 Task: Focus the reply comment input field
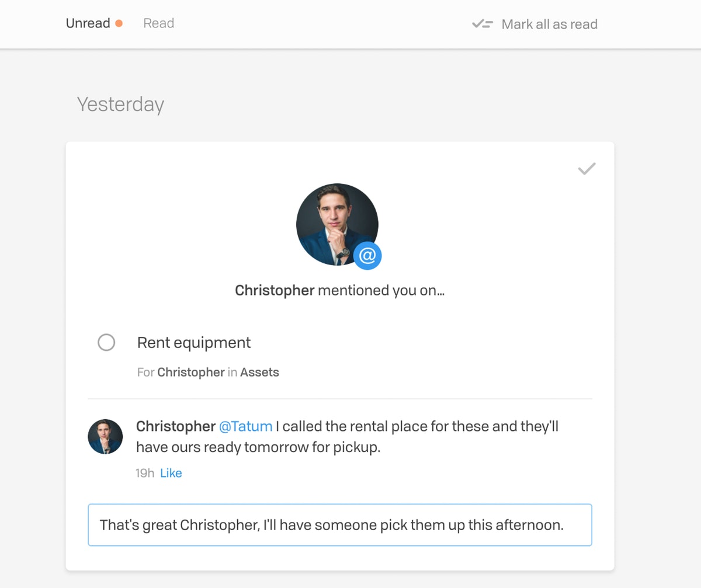[x=340, y=525]
